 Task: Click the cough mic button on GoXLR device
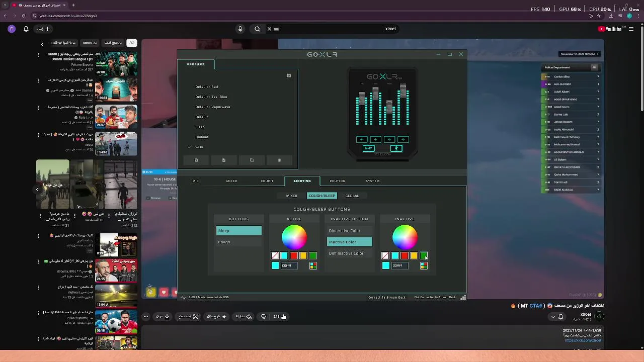pos(396,148)
